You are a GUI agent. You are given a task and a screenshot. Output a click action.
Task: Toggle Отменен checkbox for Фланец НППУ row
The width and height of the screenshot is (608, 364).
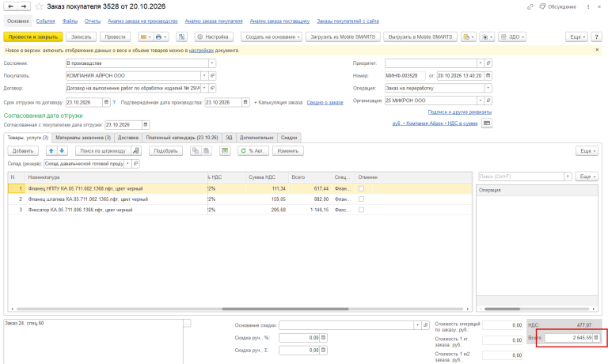click(361, 188)
